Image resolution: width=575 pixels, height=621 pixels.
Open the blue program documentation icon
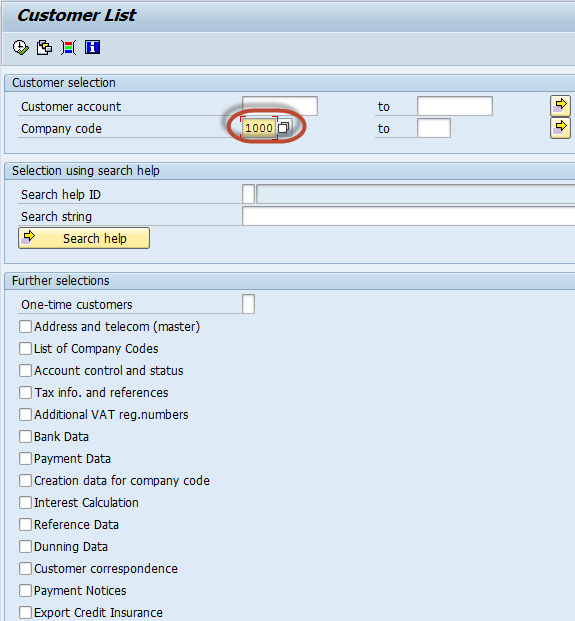[92, 48]
